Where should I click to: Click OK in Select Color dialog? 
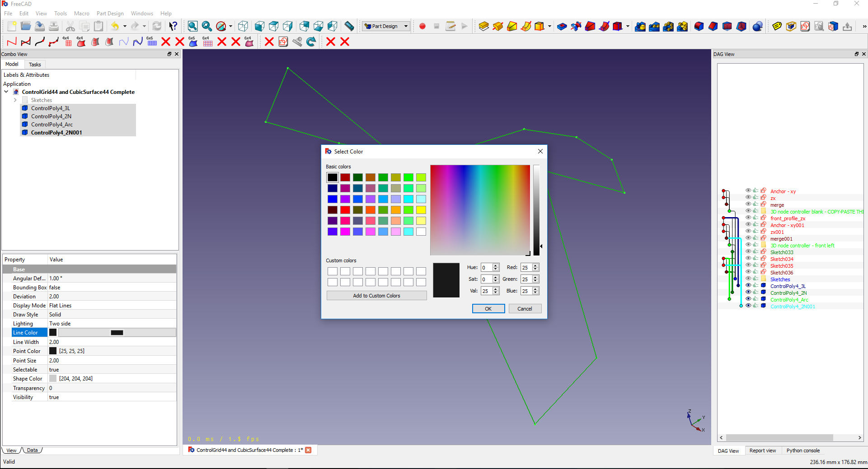(x=488, y=309)
